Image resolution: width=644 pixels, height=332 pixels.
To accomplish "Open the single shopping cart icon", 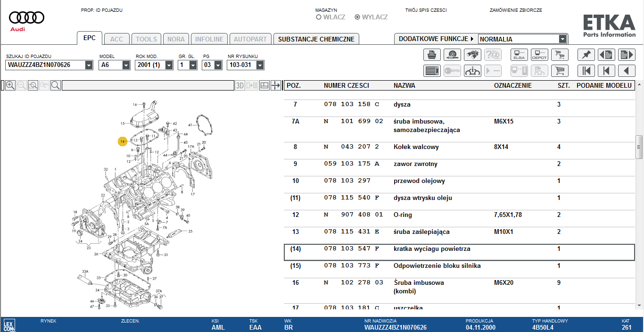I will pyautogui.click(x=560, y=71).
